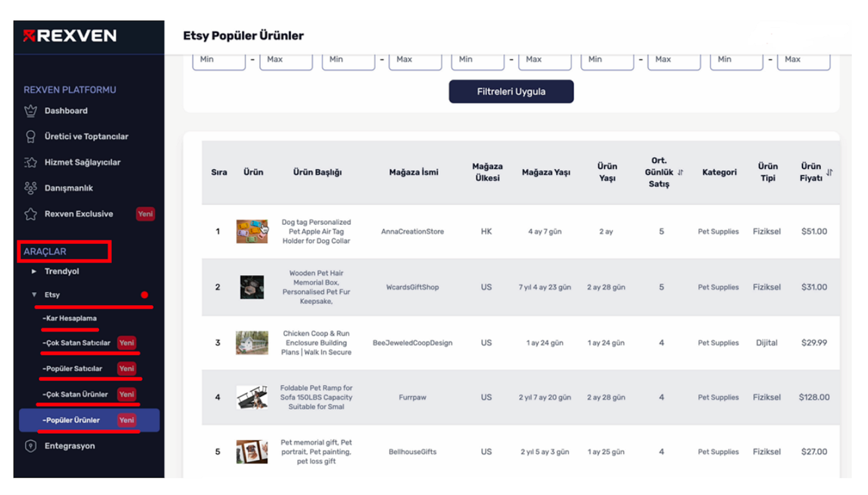Click the Yeni badge beside Rexven Exclusive
The image size is (868, 495).
click(x=145, y=214)
